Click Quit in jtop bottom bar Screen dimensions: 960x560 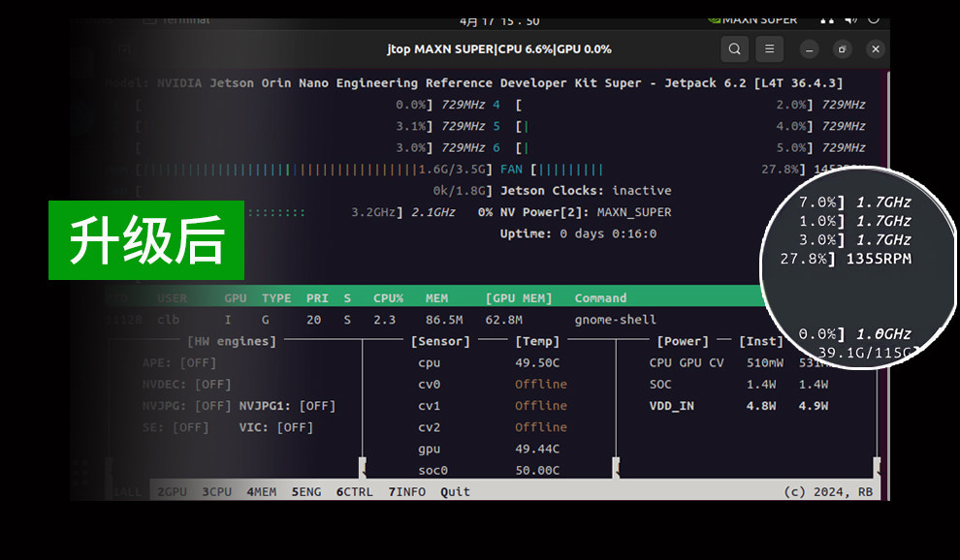coord(455,491)
